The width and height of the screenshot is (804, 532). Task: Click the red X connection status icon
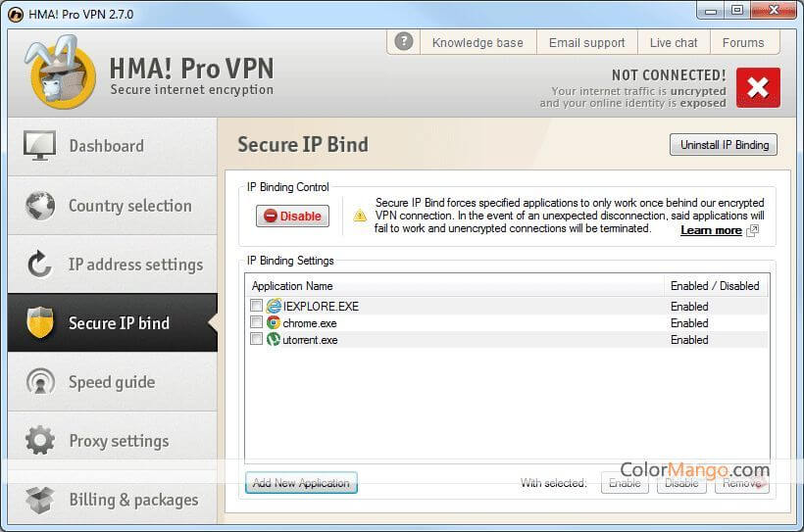tap(757, 88)
